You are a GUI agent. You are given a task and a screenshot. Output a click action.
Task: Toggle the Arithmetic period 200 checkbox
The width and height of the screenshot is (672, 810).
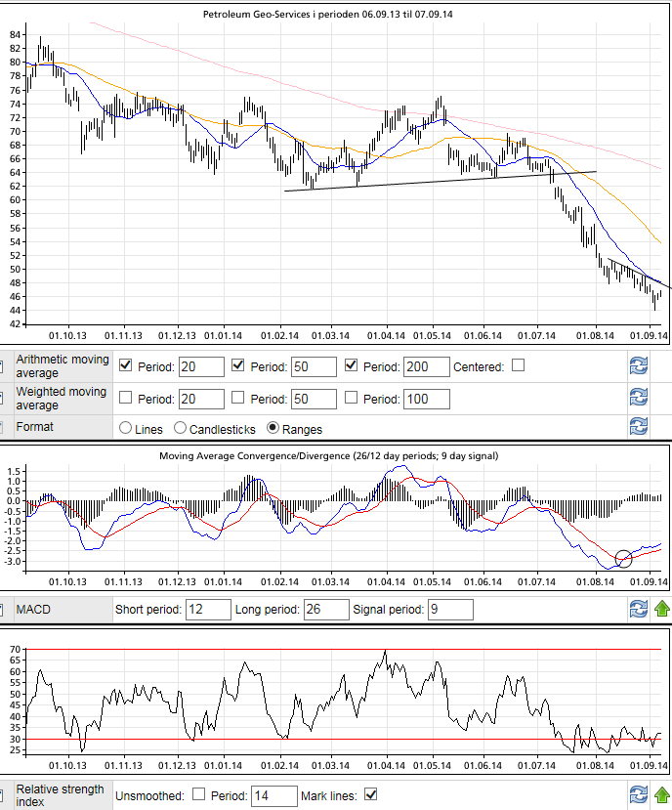(354, 365)
